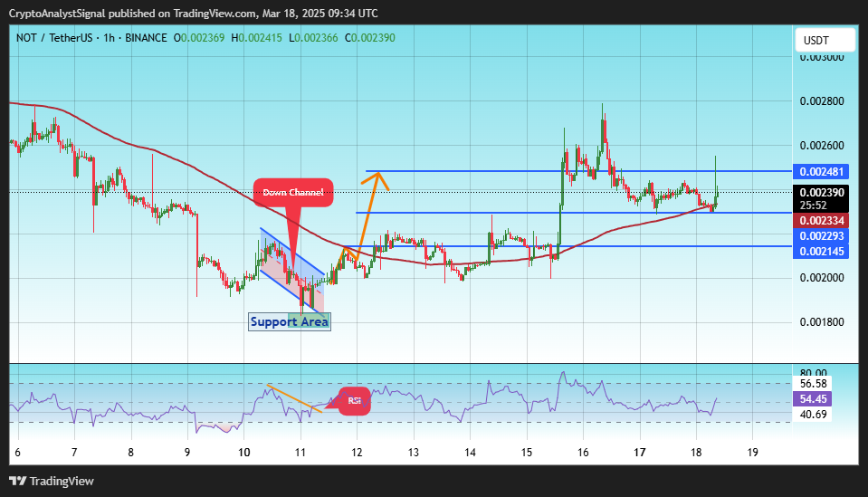Screen dimensions: 868x497
Task: Click the high value H0.002415
Action: click(x=256, y=38)
